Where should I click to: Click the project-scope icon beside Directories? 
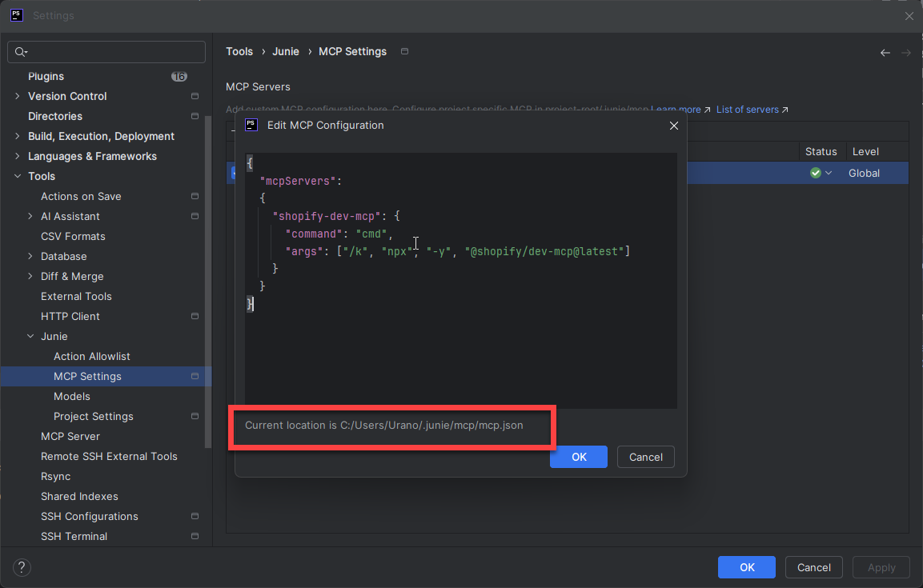195,116
